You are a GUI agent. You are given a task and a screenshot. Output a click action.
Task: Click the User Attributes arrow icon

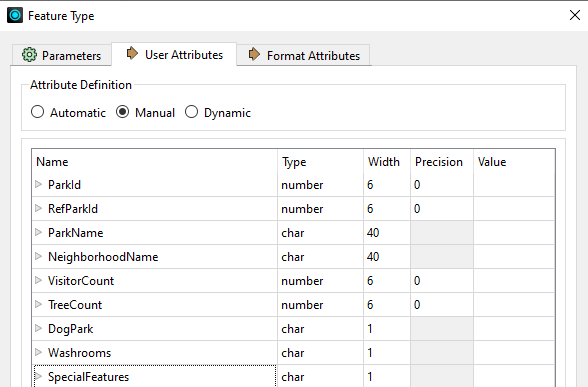tap(132, 53)
